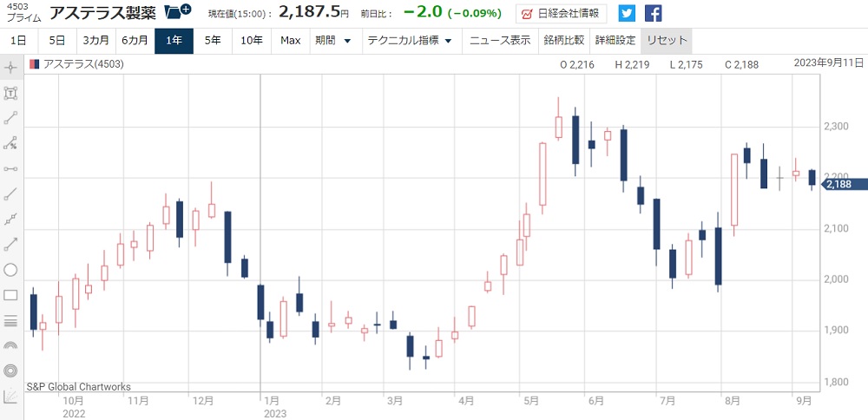Viewport: 868px width, 420px height.
Task: Select the plain trend line tool
Action: (10, 194)
